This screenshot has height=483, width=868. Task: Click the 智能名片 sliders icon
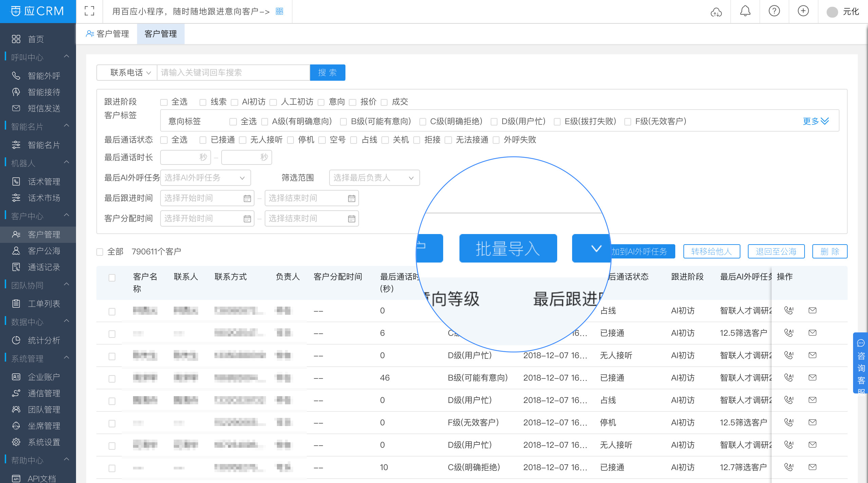click(x=16, y=145)
